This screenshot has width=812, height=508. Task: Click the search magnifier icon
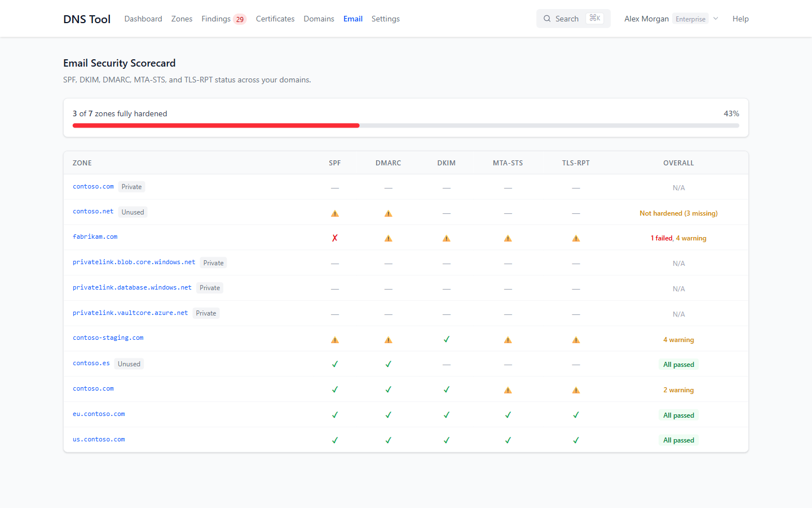point(547,19)
